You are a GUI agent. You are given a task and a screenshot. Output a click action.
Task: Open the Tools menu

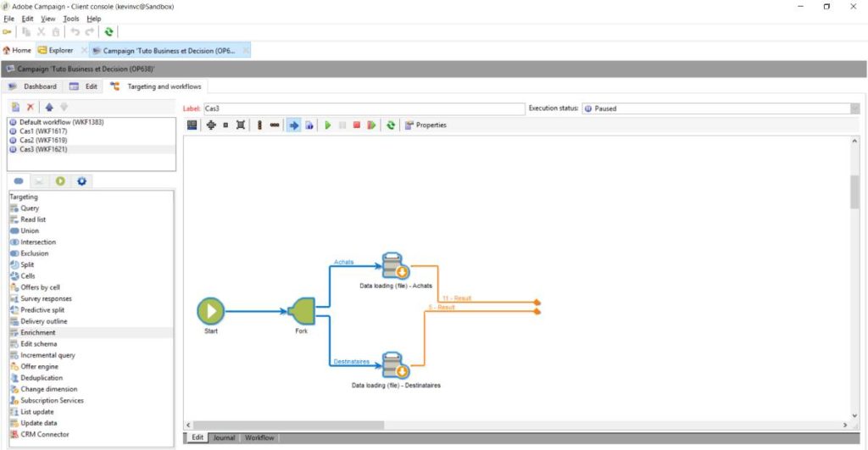click(x=71, y=19)
